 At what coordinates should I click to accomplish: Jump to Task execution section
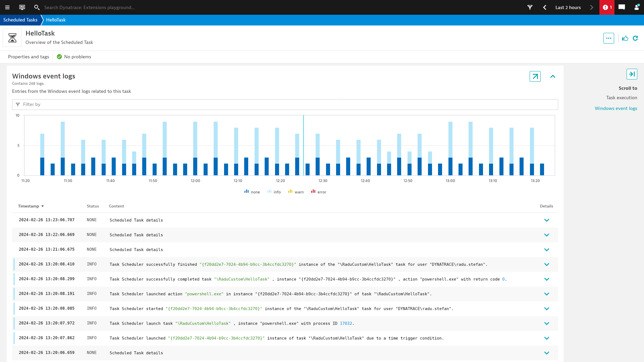pos(622,98)
